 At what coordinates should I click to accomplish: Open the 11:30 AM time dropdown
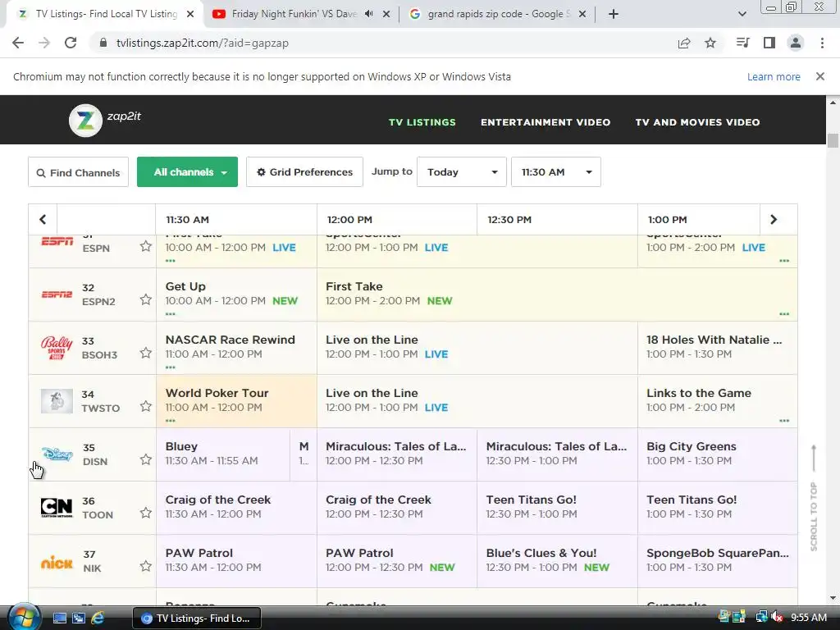click(x=556, y=172)
